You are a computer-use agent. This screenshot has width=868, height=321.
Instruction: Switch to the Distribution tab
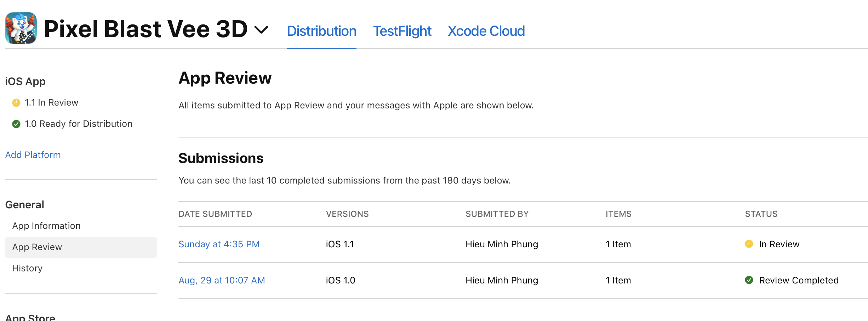pyautogui.click(x=321, y=31)
